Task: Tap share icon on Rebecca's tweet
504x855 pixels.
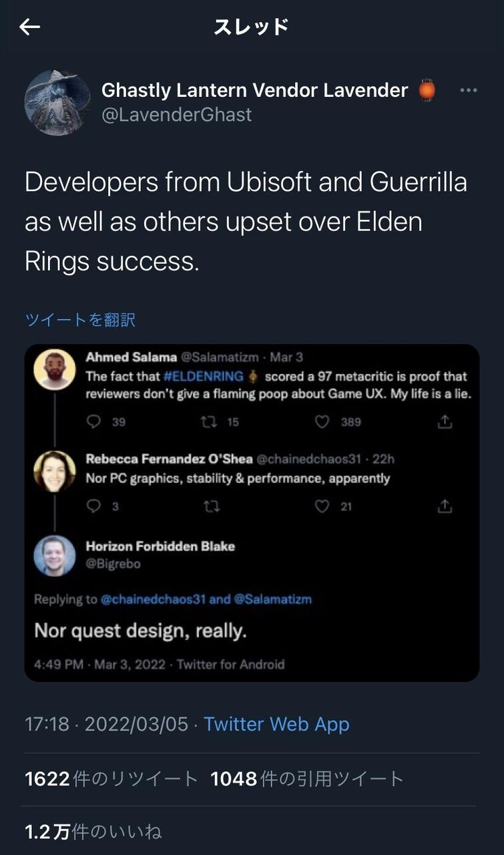Action: pyautogui.click(x=445, y=507)
